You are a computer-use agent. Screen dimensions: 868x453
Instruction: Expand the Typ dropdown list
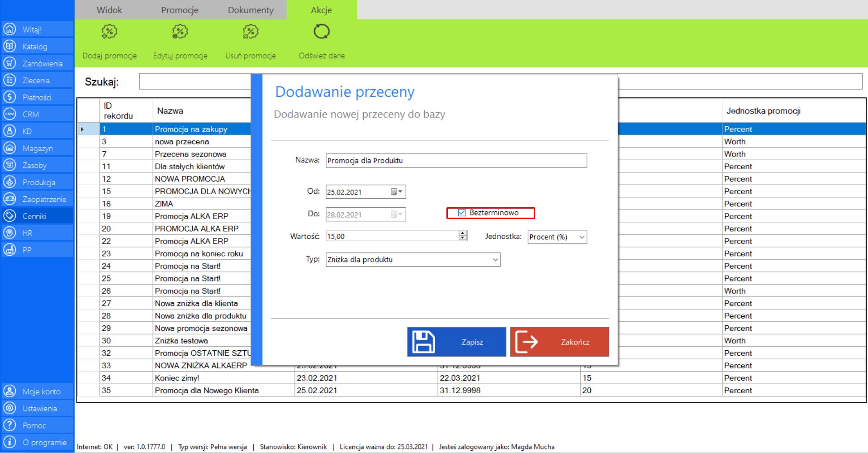point(495,260)
